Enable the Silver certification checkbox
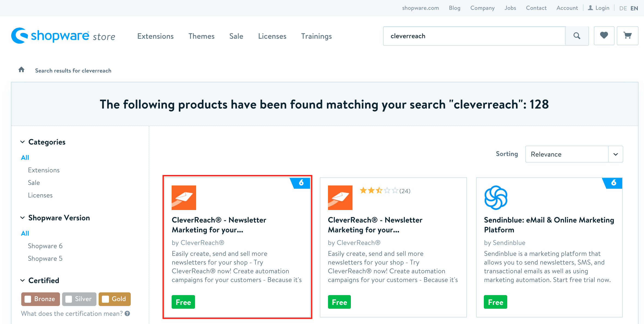 pos(69,299)
